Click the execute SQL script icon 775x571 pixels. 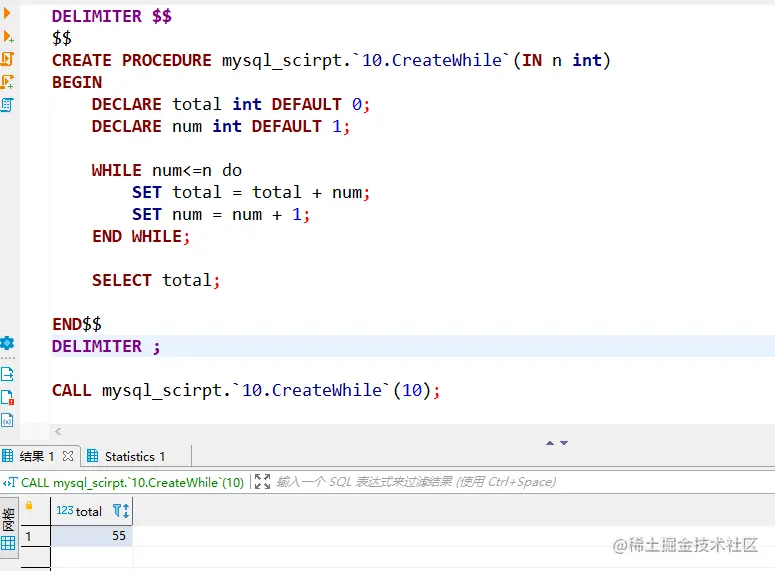click(7, 59)
